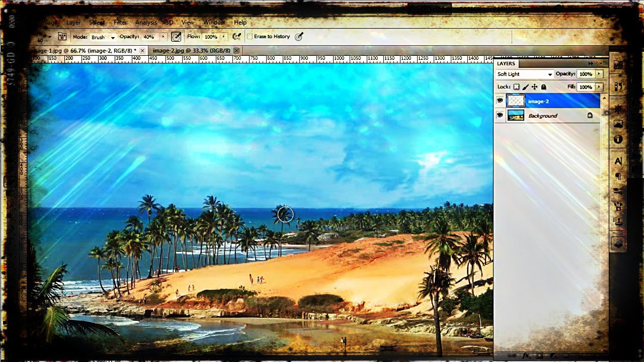Open the Mini Bridge panel icon
Viewport: 644px width, 362px height.
(x=618, y=65)
